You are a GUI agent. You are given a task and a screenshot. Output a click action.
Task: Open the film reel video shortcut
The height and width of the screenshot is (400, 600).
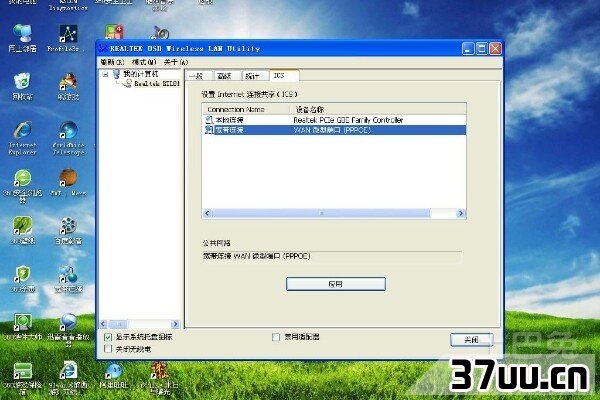click(x=68, y=226)
